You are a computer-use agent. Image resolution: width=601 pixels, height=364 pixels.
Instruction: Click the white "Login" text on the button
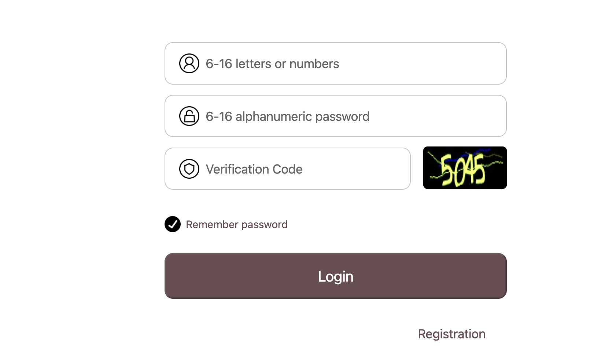click(335, 276)
